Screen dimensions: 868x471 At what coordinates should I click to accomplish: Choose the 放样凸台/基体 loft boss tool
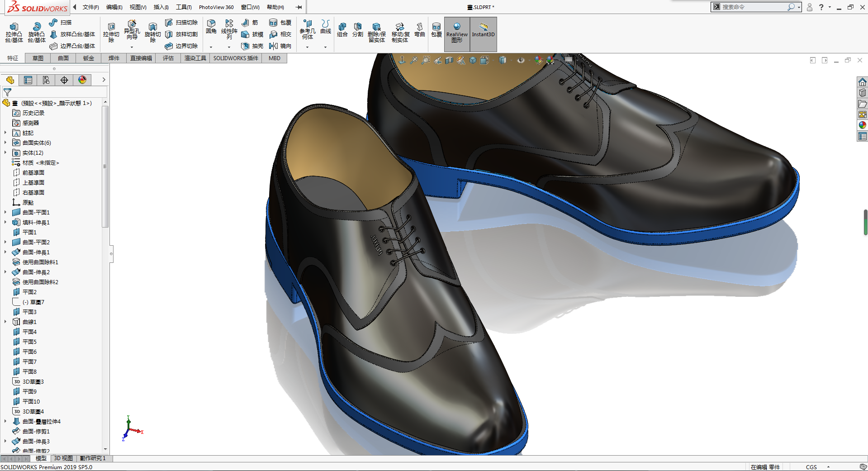pyautogui.click(x=72, y=34)
